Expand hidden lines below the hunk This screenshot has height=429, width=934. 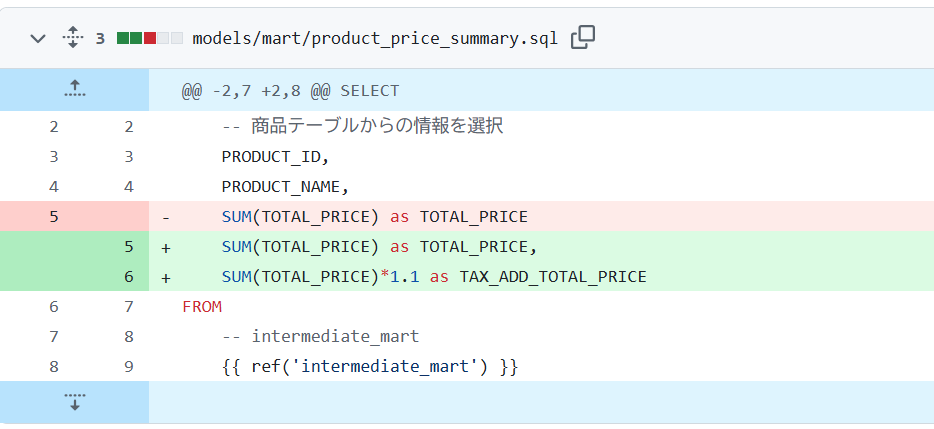pyautogui.click(x=74, y=402)
